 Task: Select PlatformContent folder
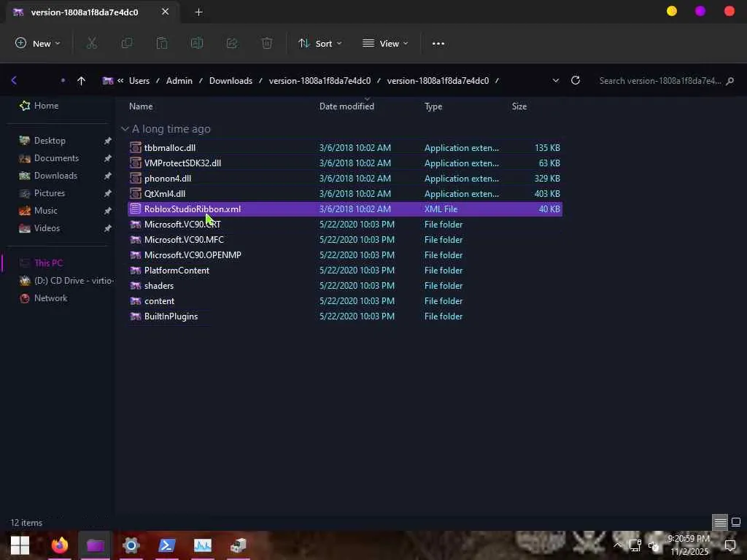(345, 270)
